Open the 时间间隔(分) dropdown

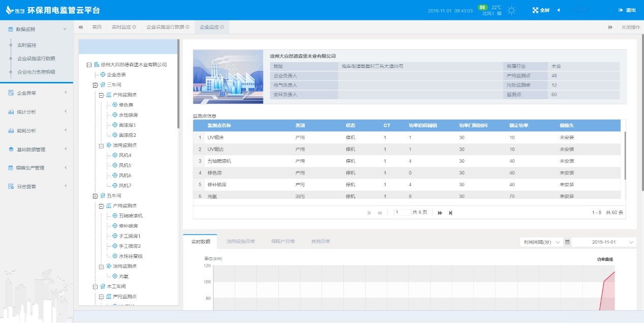coord(542,242)
